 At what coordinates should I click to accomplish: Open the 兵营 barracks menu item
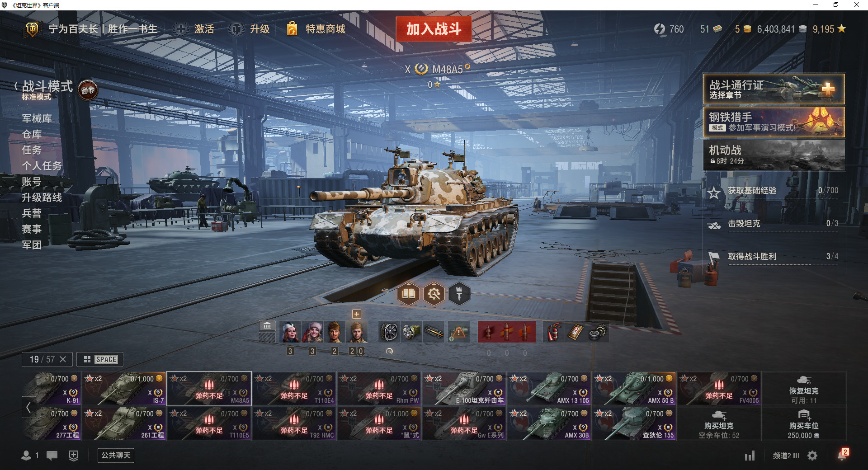click(x=32, y=213)
